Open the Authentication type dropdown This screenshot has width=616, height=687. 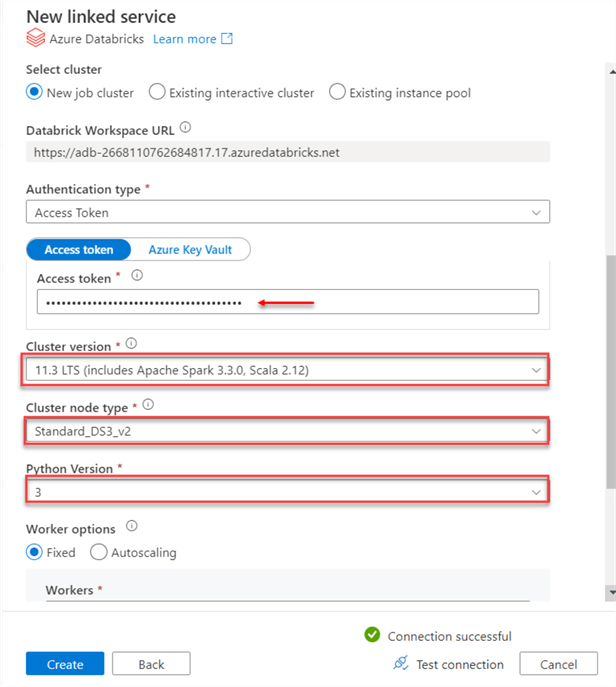287,212
